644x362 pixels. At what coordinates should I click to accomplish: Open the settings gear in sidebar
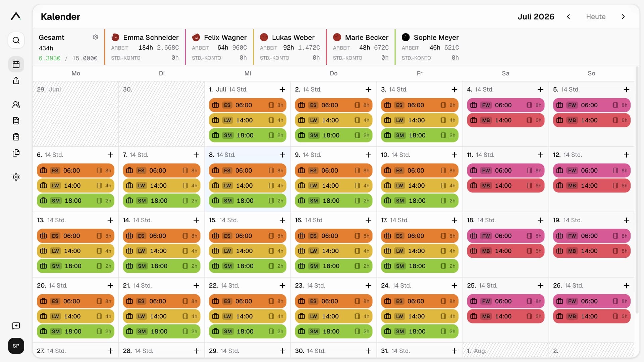pos(16,177)
